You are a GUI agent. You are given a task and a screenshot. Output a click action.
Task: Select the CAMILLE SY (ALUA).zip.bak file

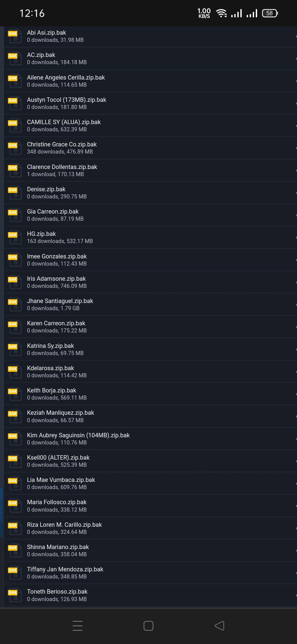[x=64, y=122]
